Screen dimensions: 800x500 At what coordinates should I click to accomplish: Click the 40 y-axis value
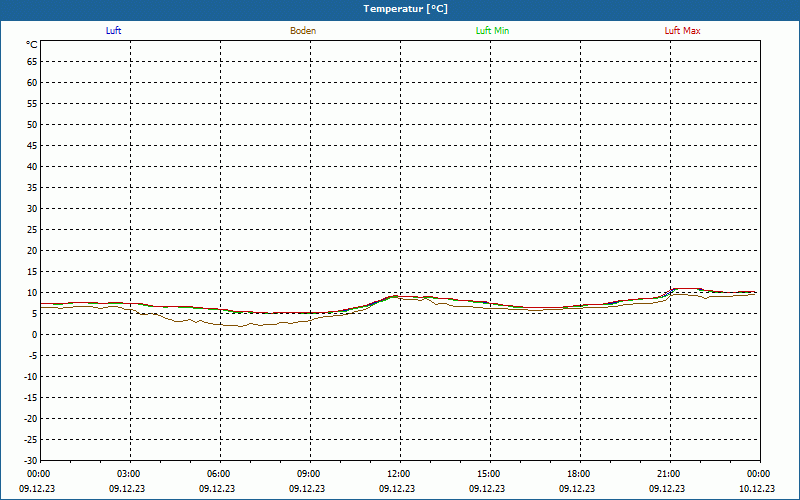(x=32, y=167)
